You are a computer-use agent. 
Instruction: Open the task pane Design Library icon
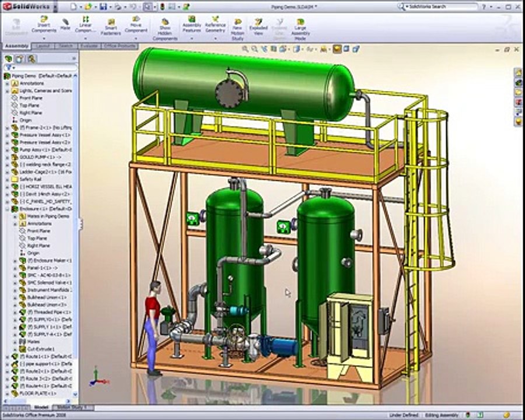click(519, 82)
